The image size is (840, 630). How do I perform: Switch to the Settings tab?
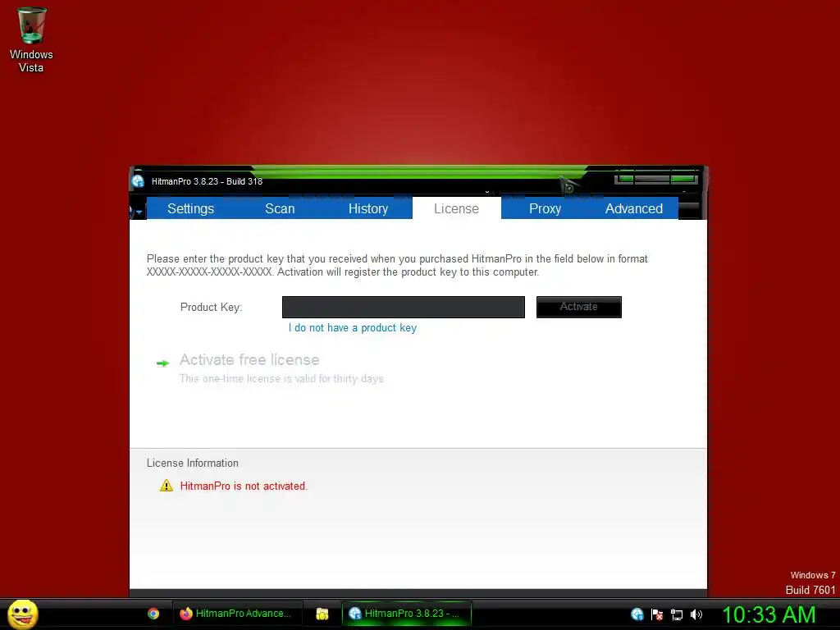point(190,208)
